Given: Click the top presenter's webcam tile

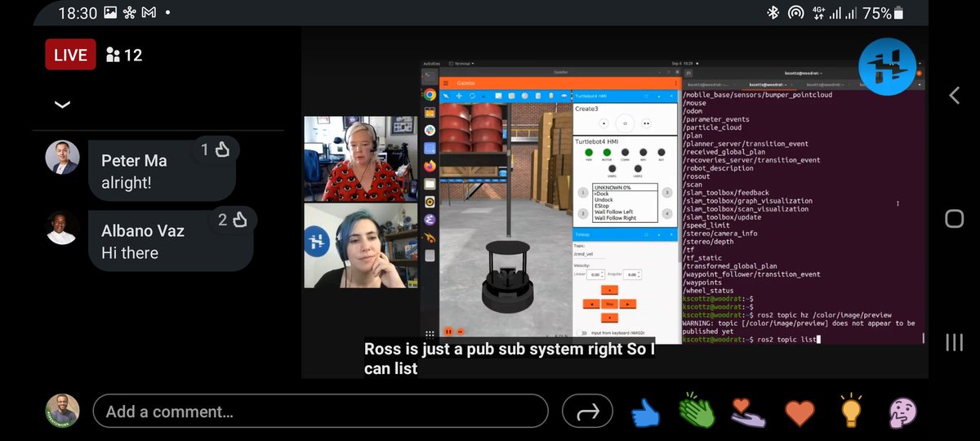Looking at the screenshot, I should pyautogui.click(x=362, y=159).
